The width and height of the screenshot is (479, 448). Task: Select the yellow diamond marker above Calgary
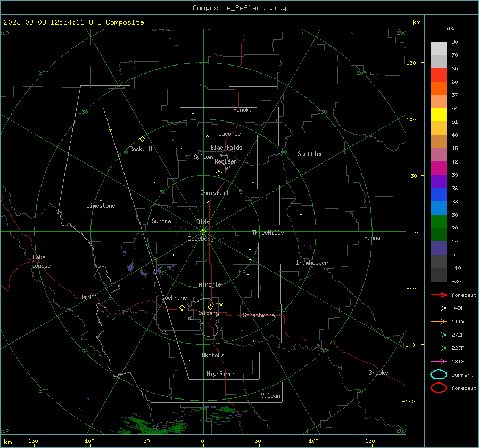click(210, 307)
